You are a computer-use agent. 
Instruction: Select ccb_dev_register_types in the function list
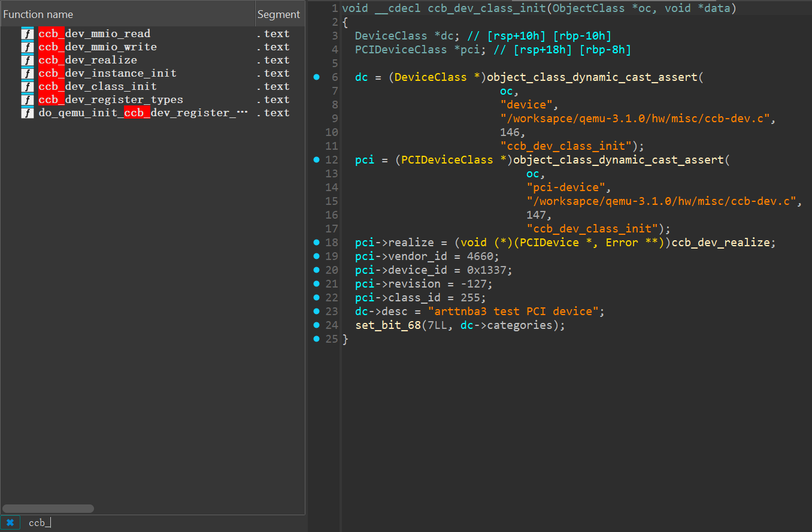click(x=111, y=100)
